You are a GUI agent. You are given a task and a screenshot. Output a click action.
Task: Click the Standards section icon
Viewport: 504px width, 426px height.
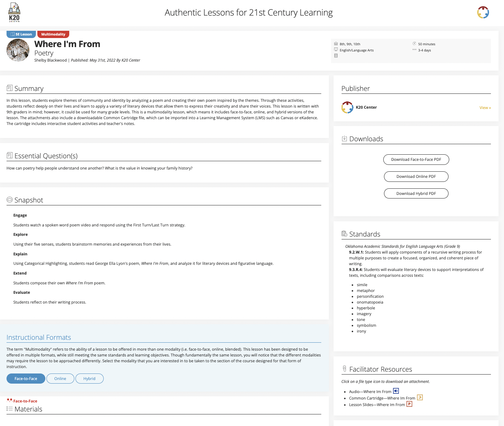coord(344,234)
